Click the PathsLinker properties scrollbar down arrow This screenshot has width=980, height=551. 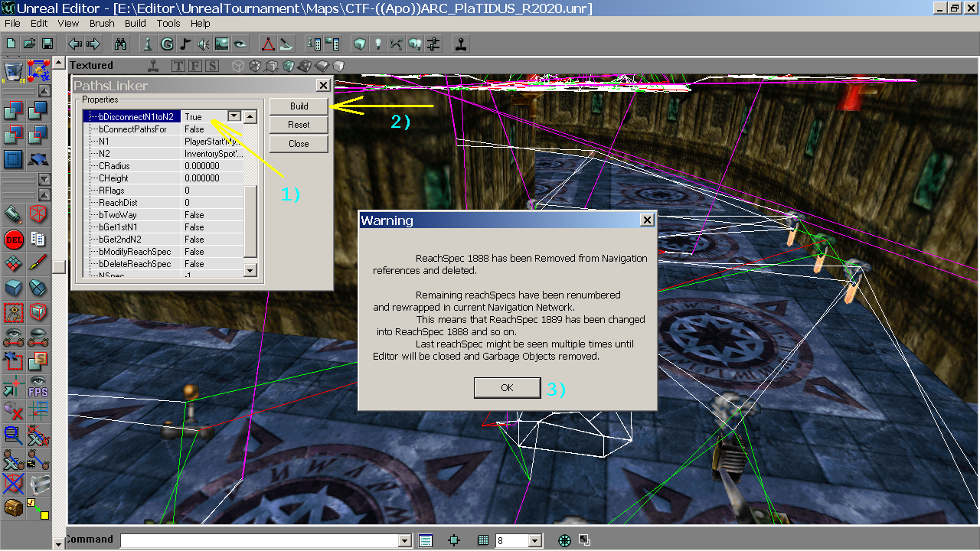pos(250,270)
